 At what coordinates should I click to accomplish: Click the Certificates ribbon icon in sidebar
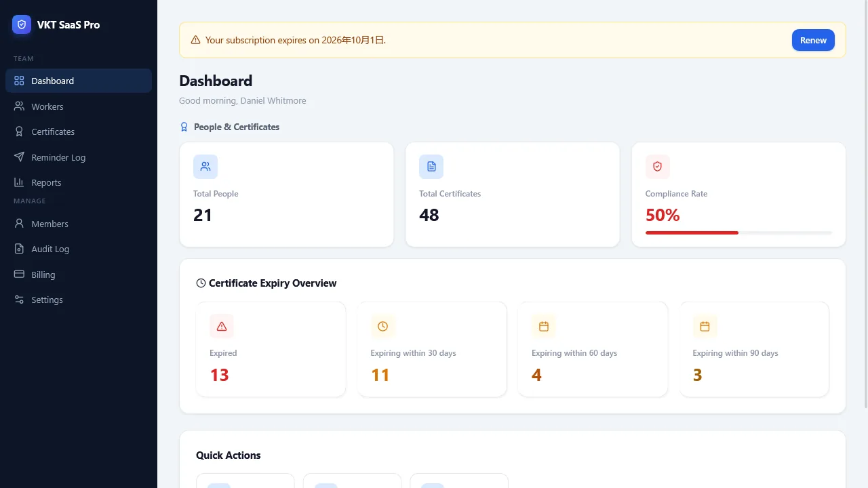tap(19, 131)
